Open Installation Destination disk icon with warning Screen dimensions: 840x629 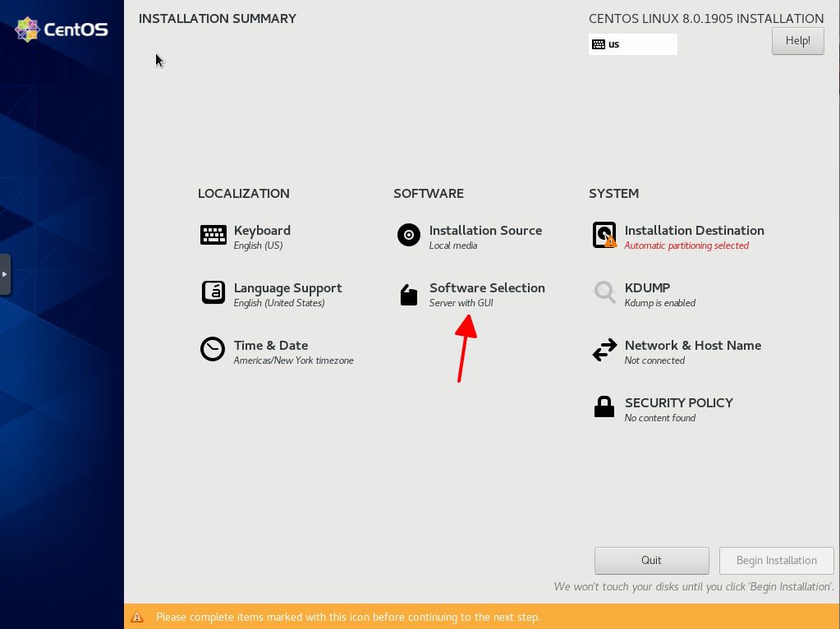[x=605, y=235]
